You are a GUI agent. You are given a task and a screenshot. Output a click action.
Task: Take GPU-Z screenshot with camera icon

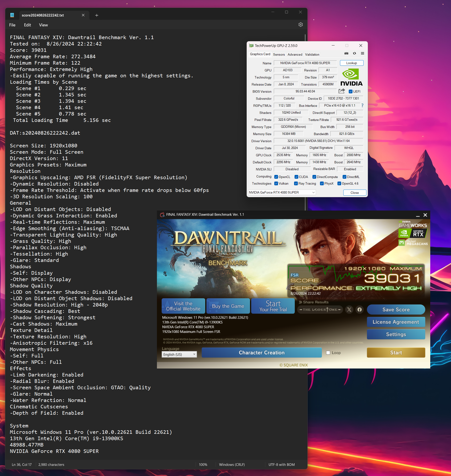(346, 53)
